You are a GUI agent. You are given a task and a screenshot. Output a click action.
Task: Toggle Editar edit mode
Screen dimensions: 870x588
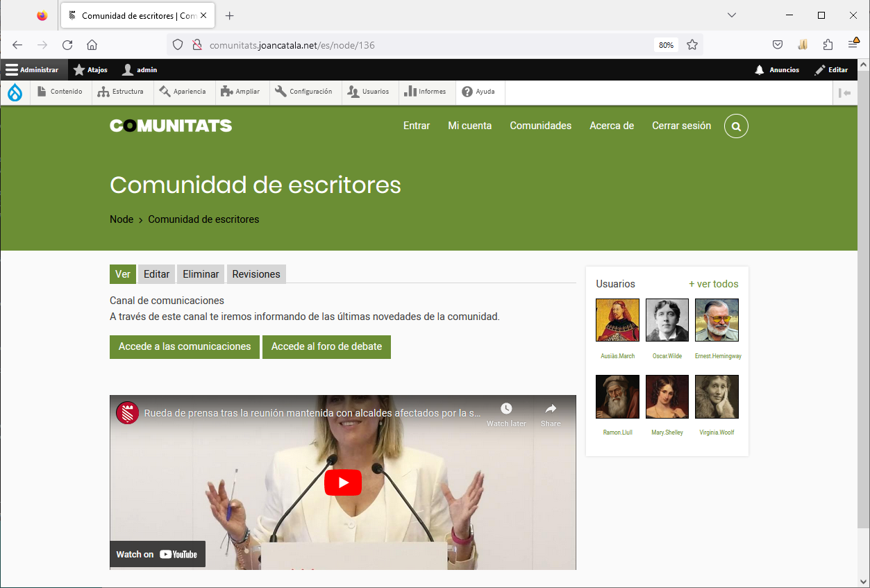(832, 69)
